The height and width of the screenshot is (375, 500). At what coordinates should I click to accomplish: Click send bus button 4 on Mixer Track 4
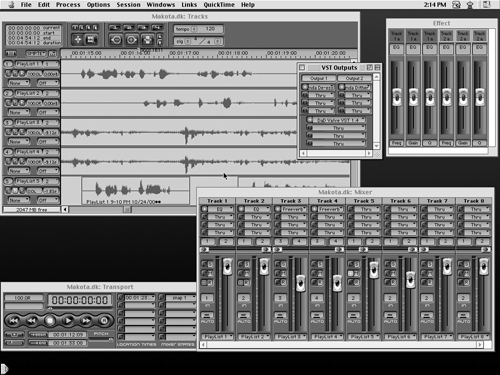tap(336, 241)
